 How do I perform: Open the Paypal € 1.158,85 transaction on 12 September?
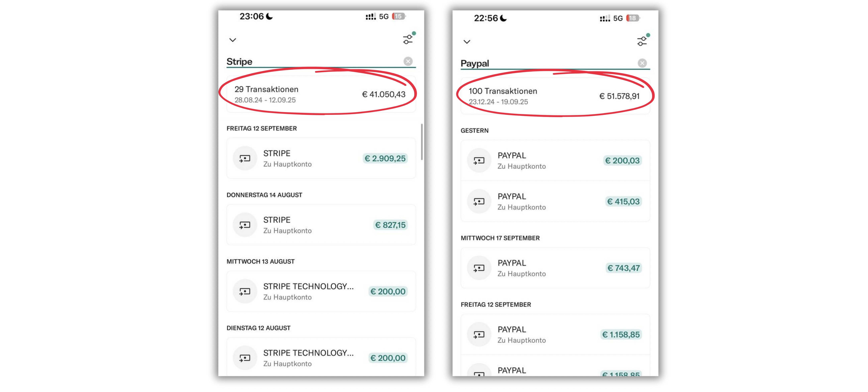click(x=555, y=334)
